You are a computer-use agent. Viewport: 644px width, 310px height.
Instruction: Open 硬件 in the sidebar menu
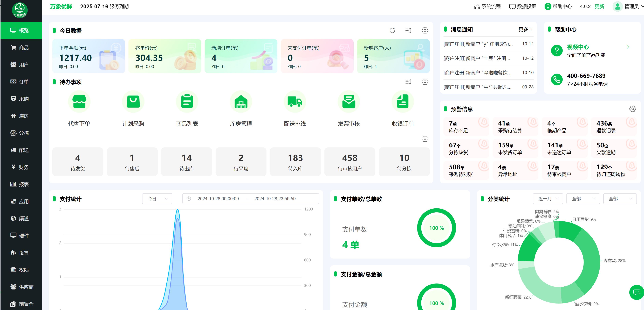pos(21,235)
